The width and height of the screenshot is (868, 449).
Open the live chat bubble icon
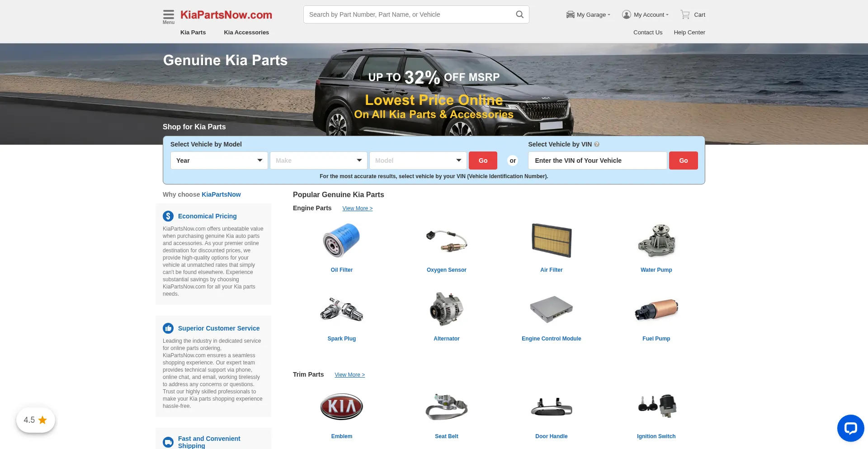coord(850,428)
